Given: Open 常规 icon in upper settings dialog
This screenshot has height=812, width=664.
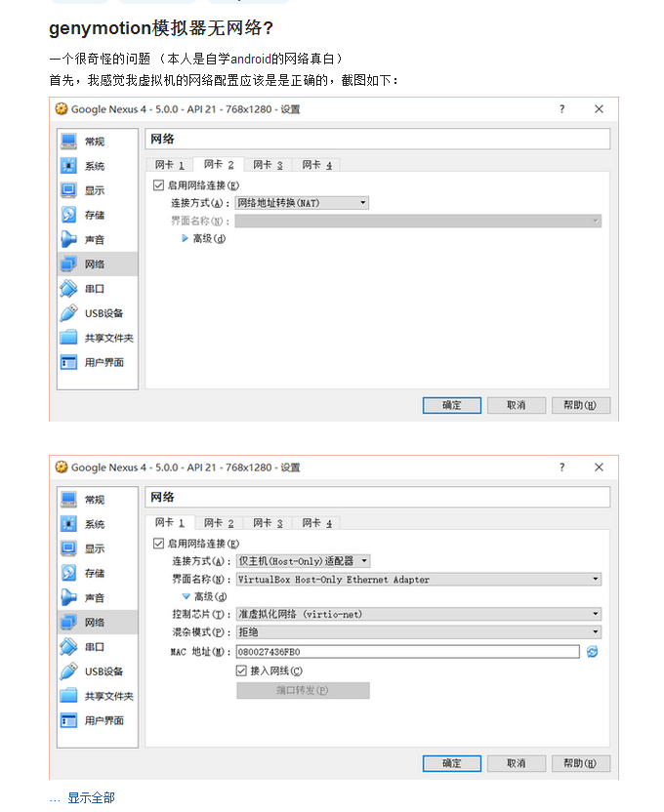Looking at the screenshot, I should (x=68, y=141).
